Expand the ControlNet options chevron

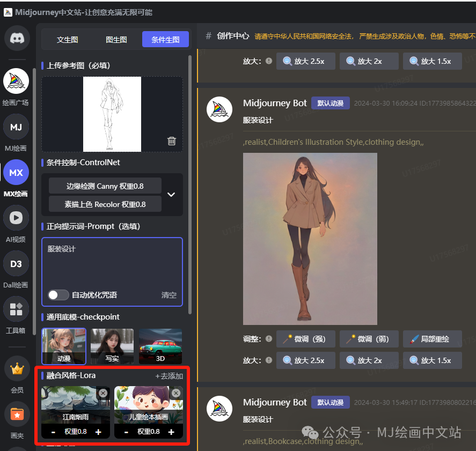coord(171,195)
